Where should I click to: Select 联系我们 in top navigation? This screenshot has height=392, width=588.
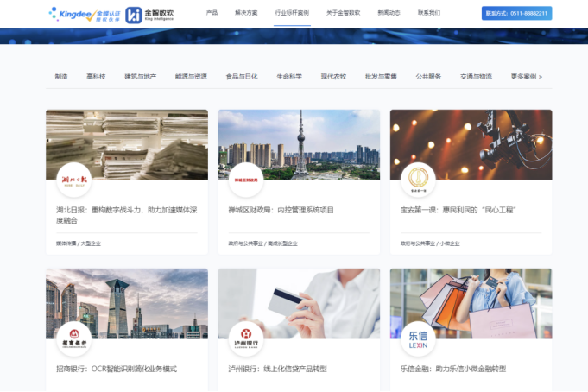(x=429, y=14)
